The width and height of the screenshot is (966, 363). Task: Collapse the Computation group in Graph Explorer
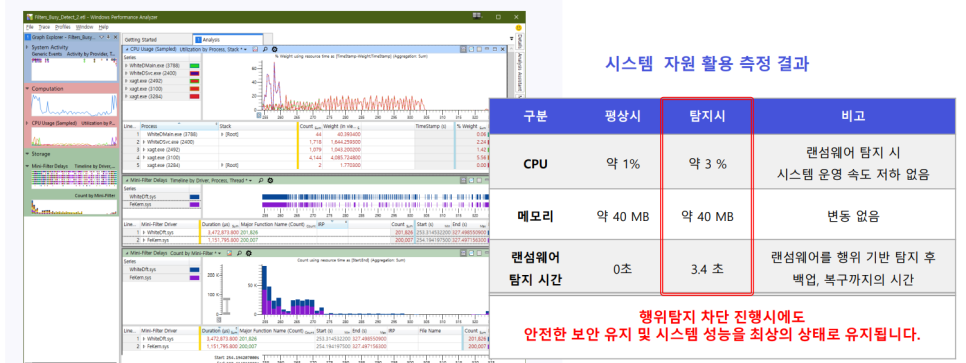pyautogui.click(x=27, y=89)
